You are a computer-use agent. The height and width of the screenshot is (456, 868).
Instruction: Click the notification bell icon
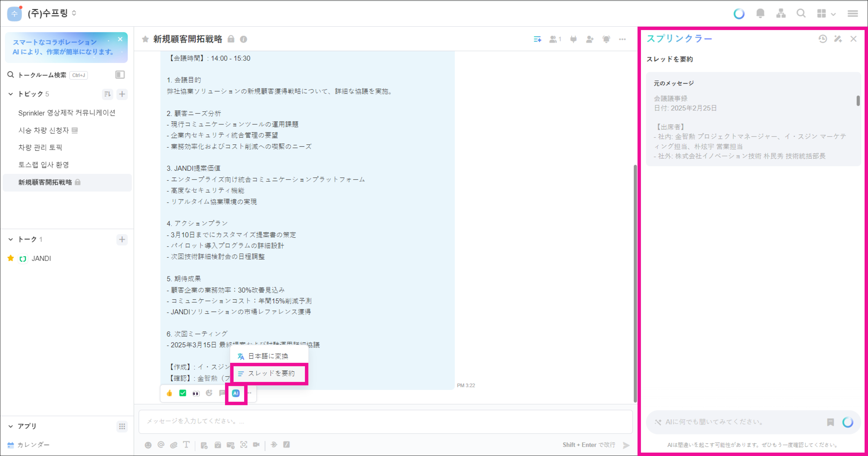[760, 13]
